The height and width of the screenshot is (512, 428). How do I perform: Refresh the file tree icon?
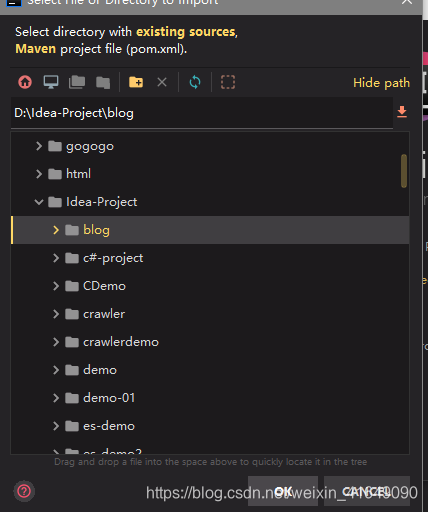pyautogui.click(x=195, y=82)
